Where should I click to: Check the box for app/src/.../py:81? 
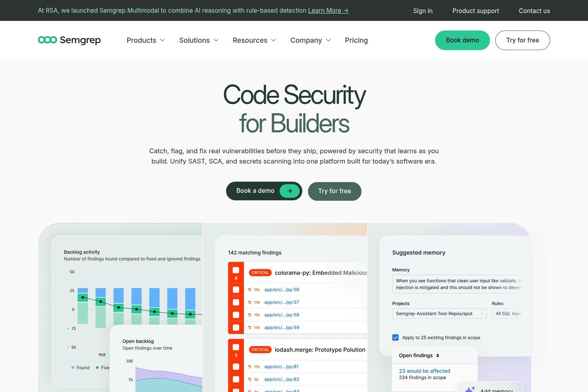click(x=236, y=367)
